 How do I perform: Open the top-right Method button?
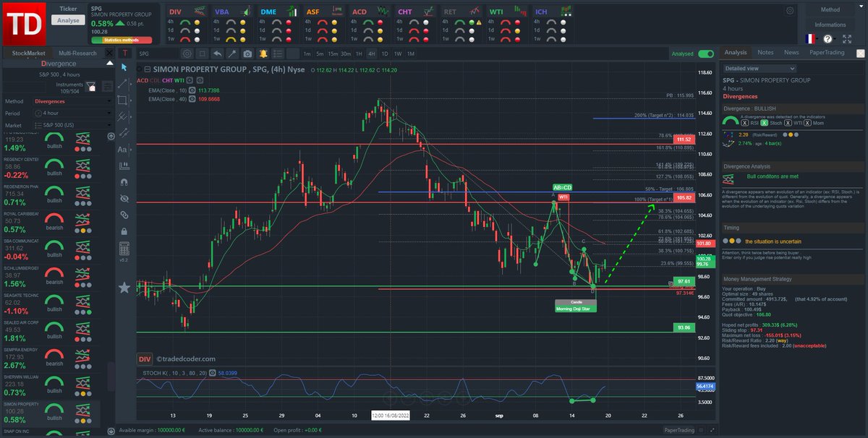tap(830, 10)
